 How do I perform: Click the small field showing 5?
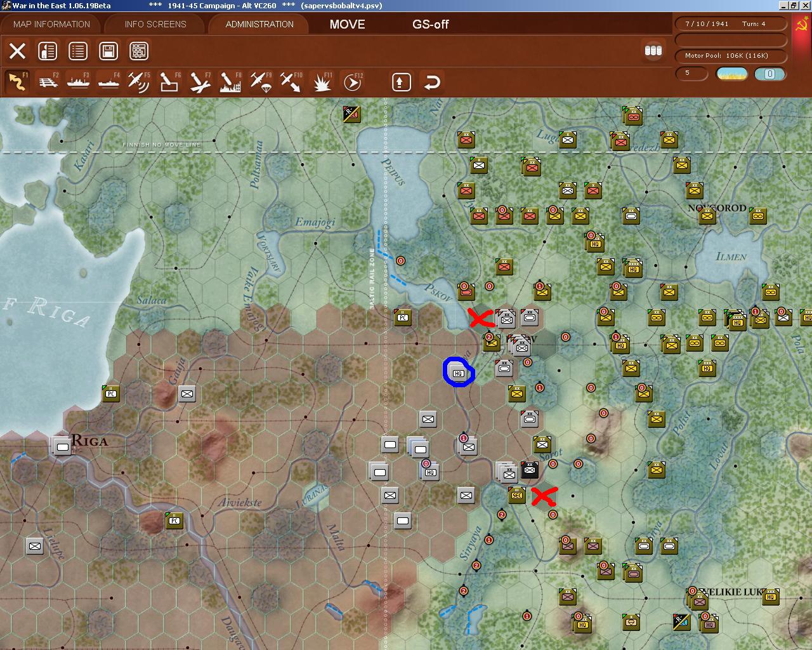pos(692,73)
